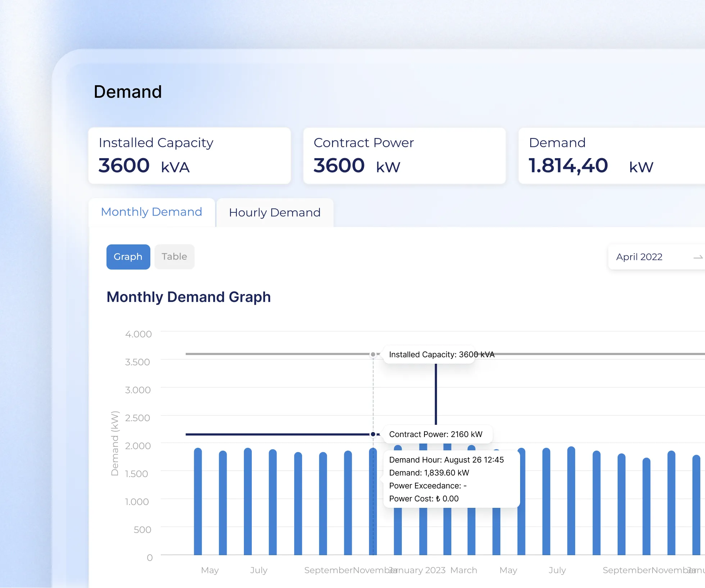The image size is (705, 588).
Task: Click the Installed Capacity card
Action: [189, 156]
